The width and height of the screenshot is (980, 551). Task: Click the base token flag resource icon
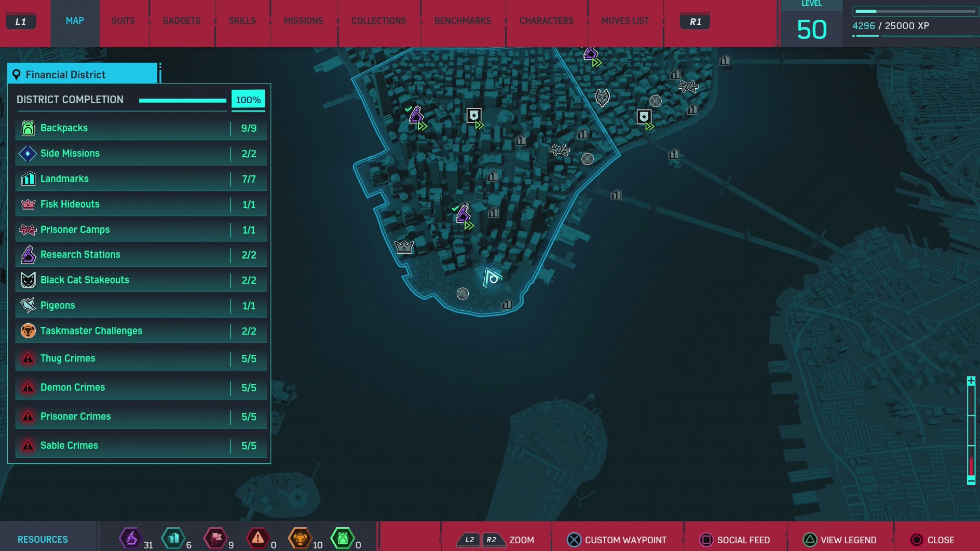pyautogui.click(x=215, y=539)
